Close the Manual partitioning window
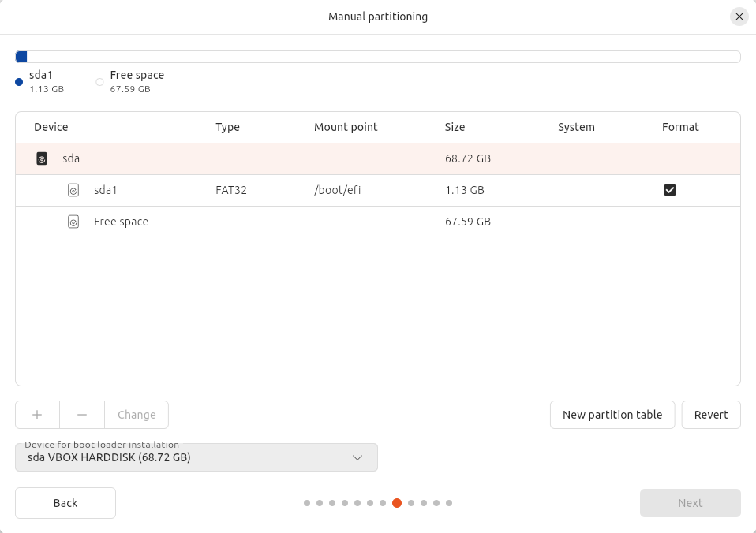Screen dimensions: 756x533 click(739, 17)
